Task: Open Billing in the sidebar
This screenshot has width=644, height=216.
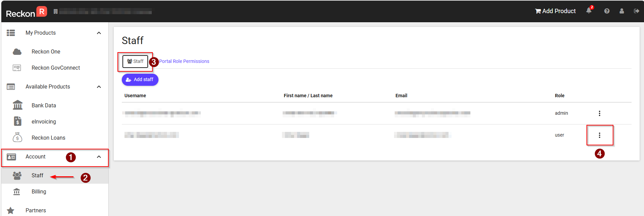Action: pyautogui.click(x=39, y=191)
